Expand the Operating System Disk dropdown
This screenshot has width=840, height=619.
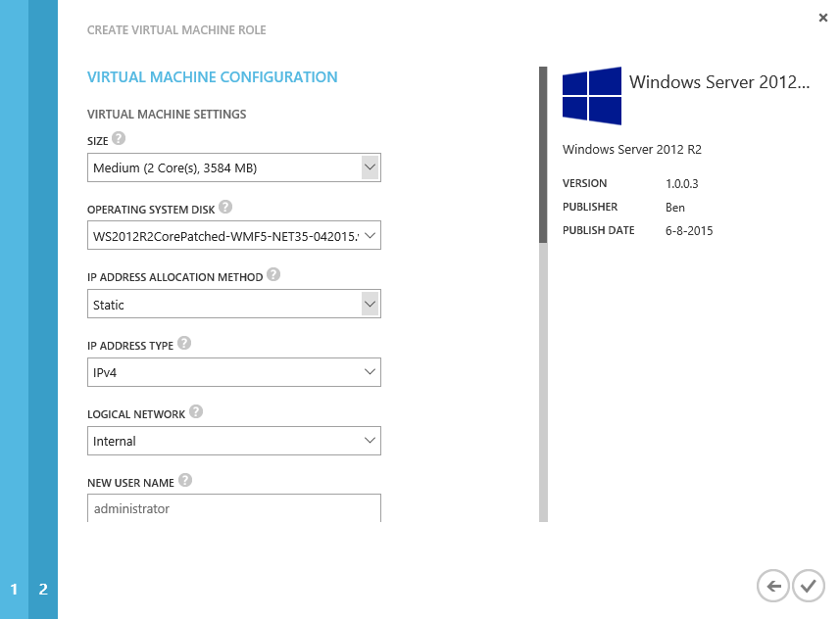point(233,236)
